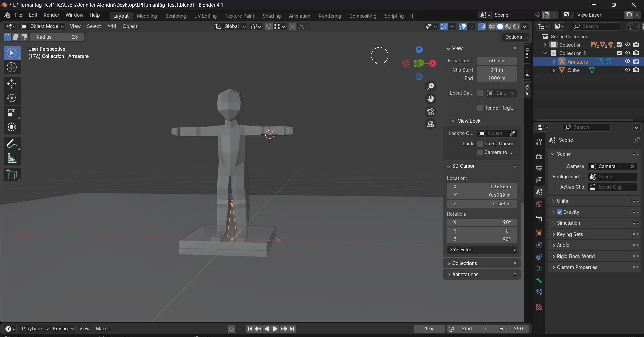
Task: Switch to Shading workspace tab
Action: 271,16
